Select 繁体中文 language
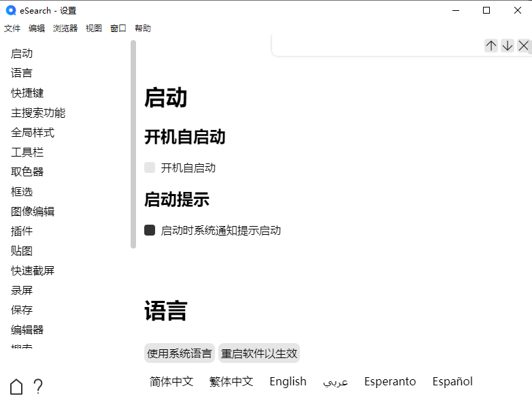This screenshot has height=401, width=532. pyautogui.click(x=231, y=382)
